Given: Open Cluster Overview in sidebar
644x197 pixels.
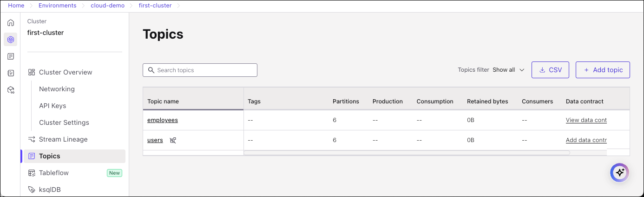Looking at the screenshot, I should click(66, 72).
